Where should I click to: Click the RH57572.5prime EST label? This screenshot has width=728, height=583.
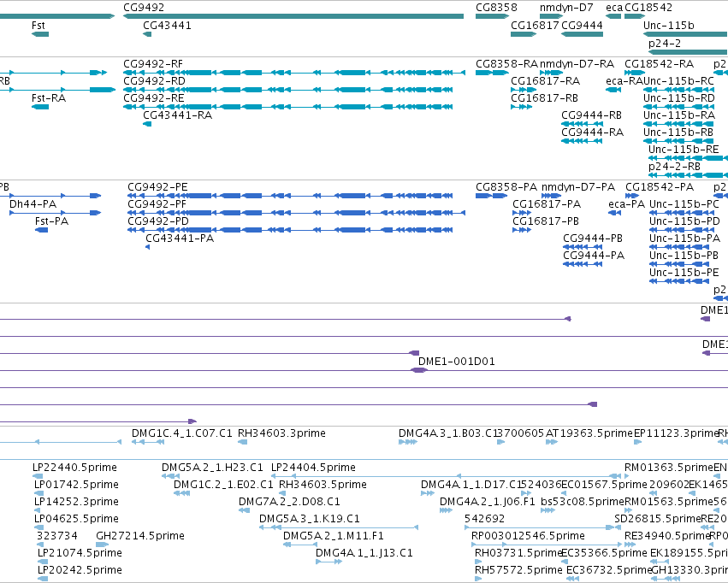click(518, 570)
